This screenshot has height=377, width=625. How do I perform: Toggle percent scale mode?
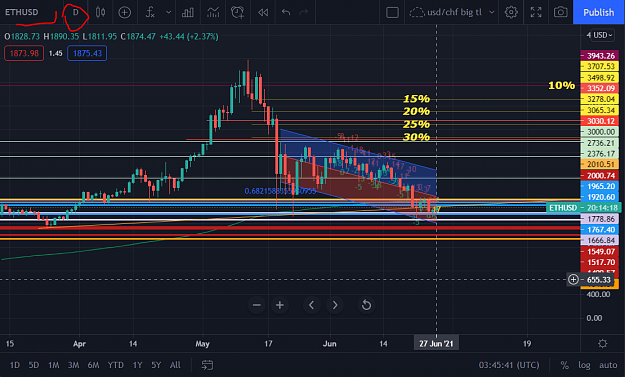tap(564, 365)
